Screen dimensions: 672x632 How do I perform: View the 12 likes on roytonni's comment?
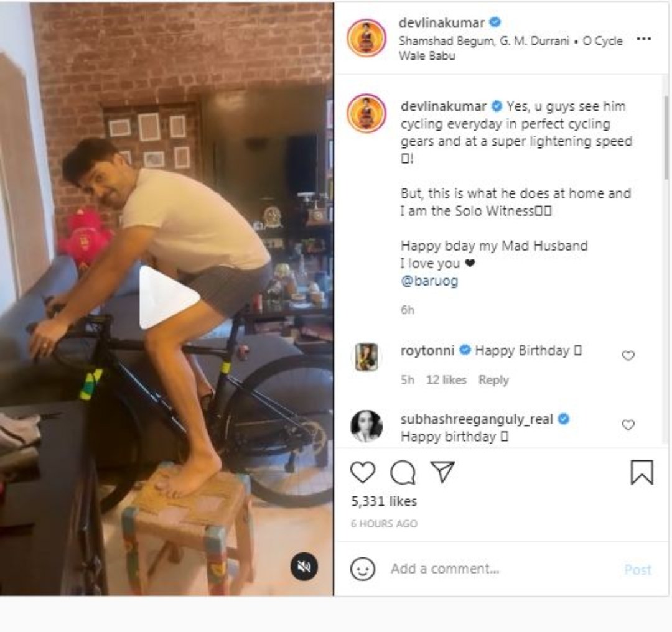coord(446,380)
